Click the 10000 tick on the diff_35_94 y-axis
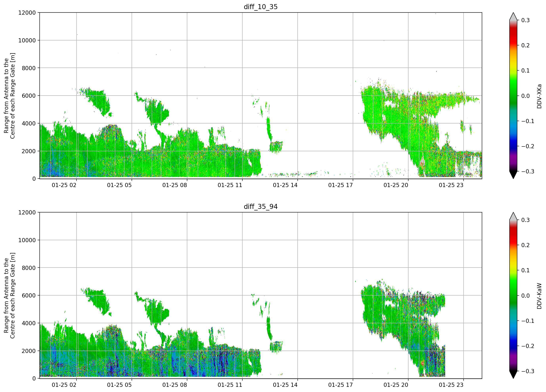The height and width of the screenshot is (392, 546). coord(27,240)
